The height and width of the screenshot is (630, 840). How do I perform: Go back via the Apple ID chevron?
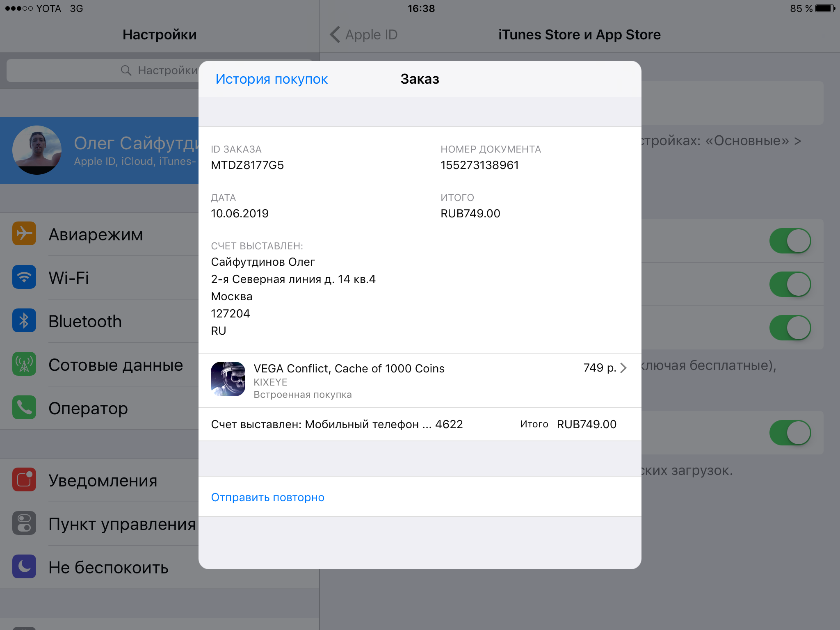click(x=335, y=34)
